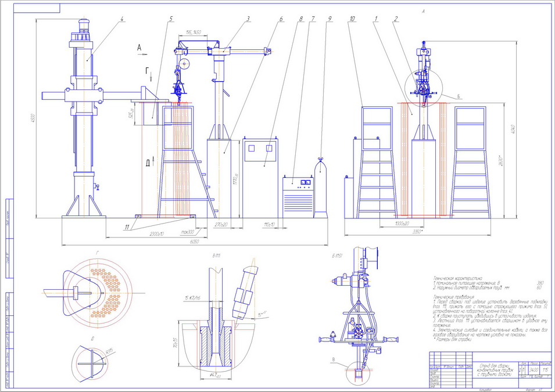Click the tube outer diameter value 60
The height and width of the screenshot is (392, 555).
539,287
